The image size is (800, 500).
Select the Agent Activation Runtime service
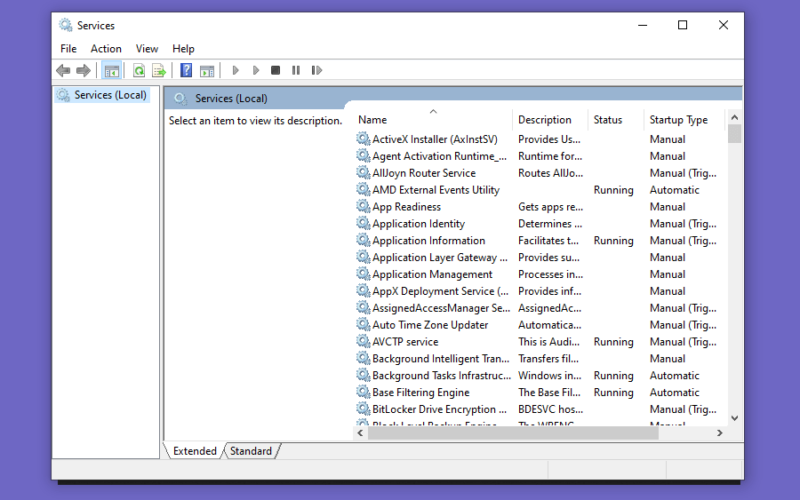440,156
